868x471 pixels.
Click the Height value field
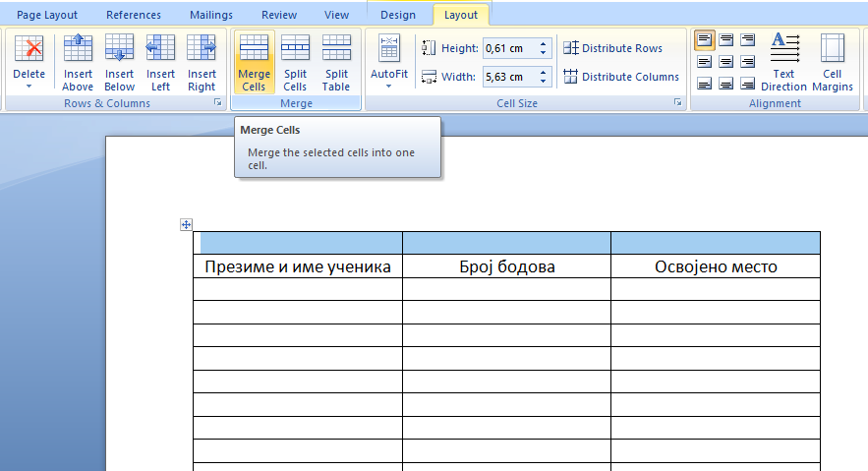pyautogui.click(x=509, y=49)
